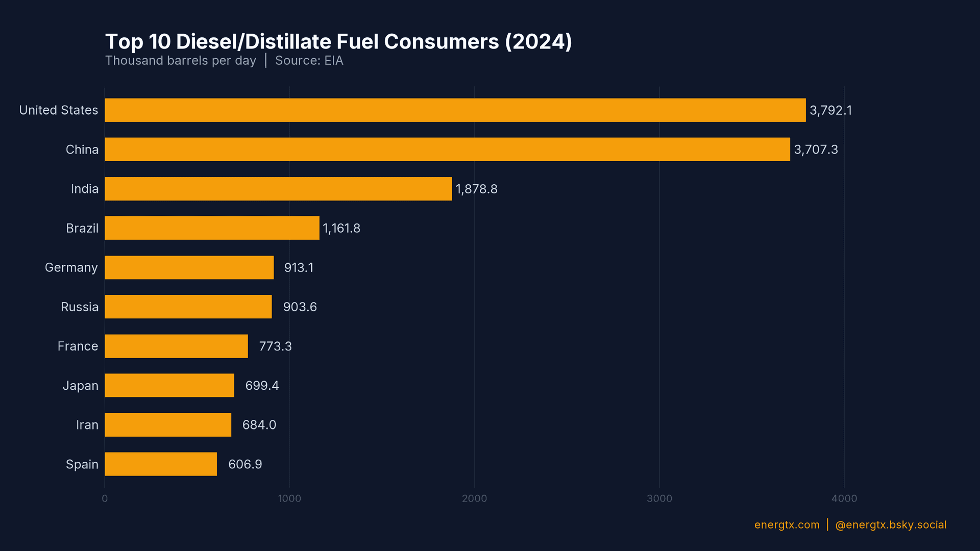This screenshot has width=980, height=551.
Task: Click the Russia bar
Action: (188, 307)
